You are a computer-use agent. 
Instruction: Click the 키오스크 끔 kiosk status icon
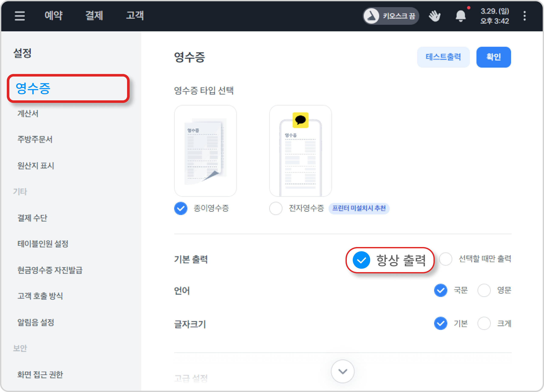371,16
